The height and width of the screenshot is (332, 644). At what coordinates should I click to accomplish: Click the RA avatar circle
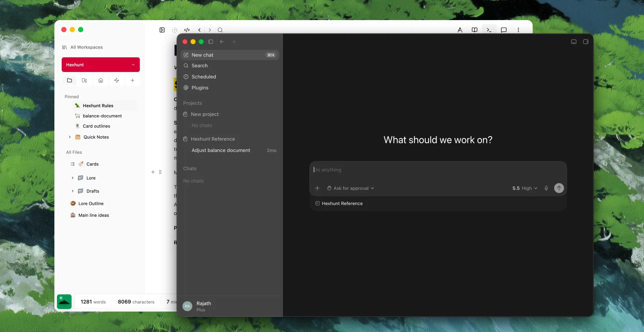point(187,306)
